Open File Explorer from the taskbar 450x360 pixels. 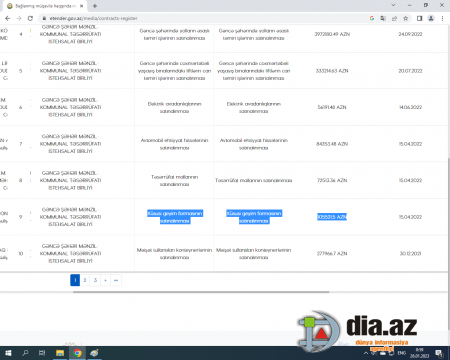pos(60,353)
